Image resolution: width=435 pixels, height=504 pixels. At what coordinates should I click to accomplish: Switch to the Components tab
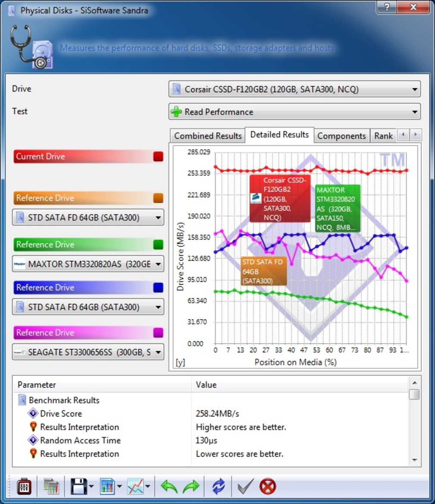pos(341,136)
